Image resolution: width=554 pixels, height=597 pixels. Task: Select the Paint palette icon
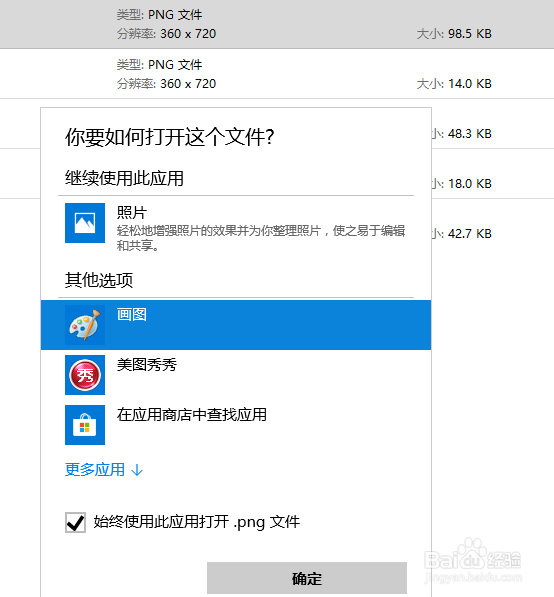pos(85,325)
